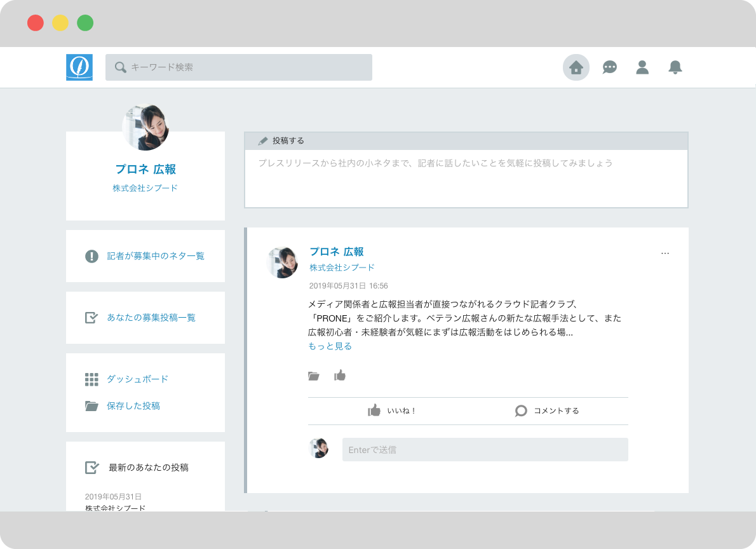The image size is (756, 549).
Task: Open messages via speech bubble icon
Action: click(x=610, y=67)
